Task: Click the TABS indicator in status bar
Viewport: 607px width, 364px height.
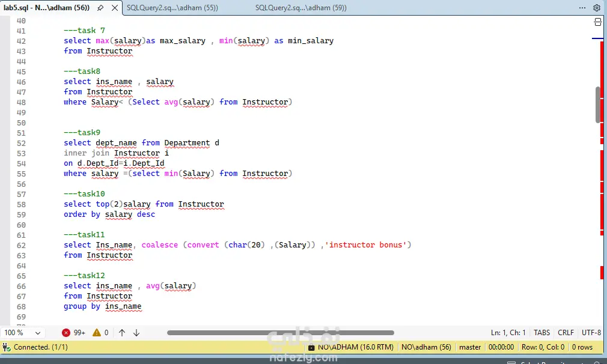Action: [x=541, y=333]
